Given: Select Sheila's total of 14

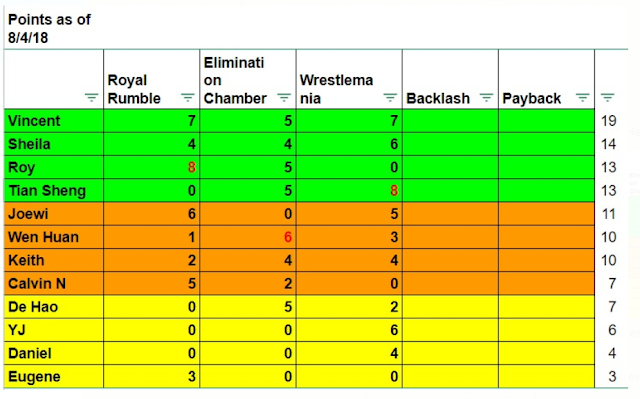Looking at the screenshot, I should tap(611, 144).
